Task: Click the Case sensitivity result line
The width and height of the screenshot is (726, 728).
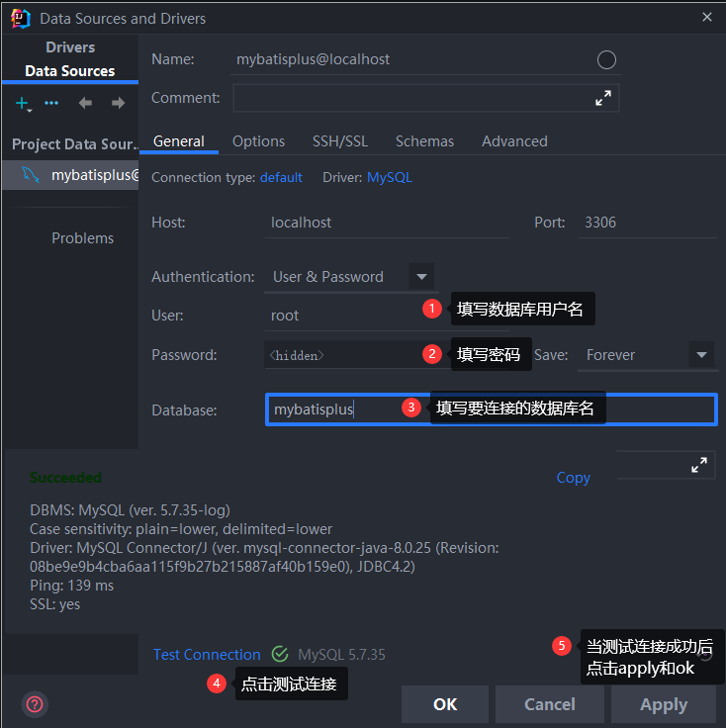Action: (181, 529)
